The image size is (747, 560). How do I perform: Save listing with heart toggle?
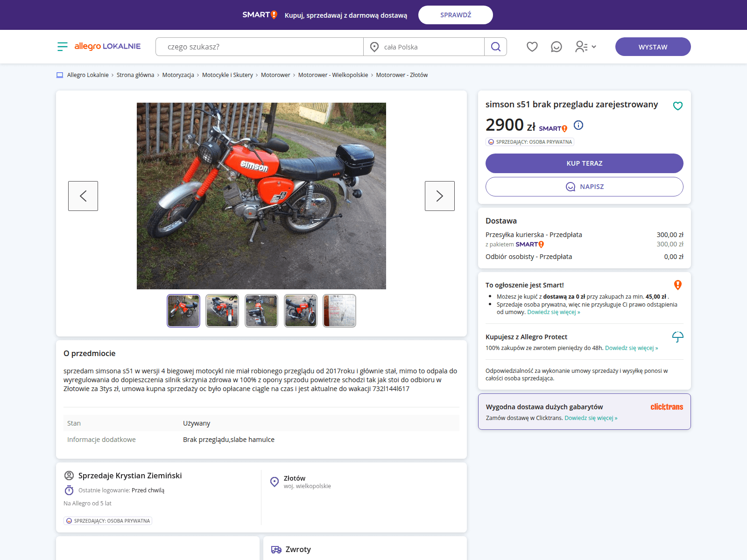(677, 106)
